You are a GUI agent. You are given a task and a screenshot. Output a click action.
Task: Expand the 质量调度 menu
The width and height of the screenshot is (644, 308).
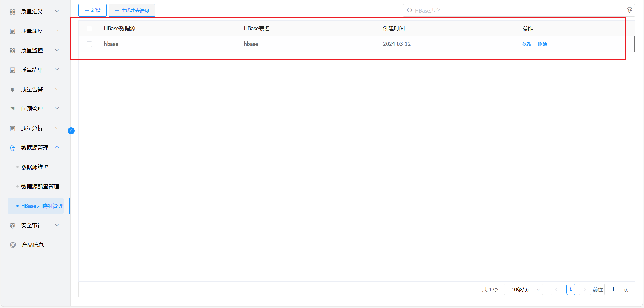[32, 31]
